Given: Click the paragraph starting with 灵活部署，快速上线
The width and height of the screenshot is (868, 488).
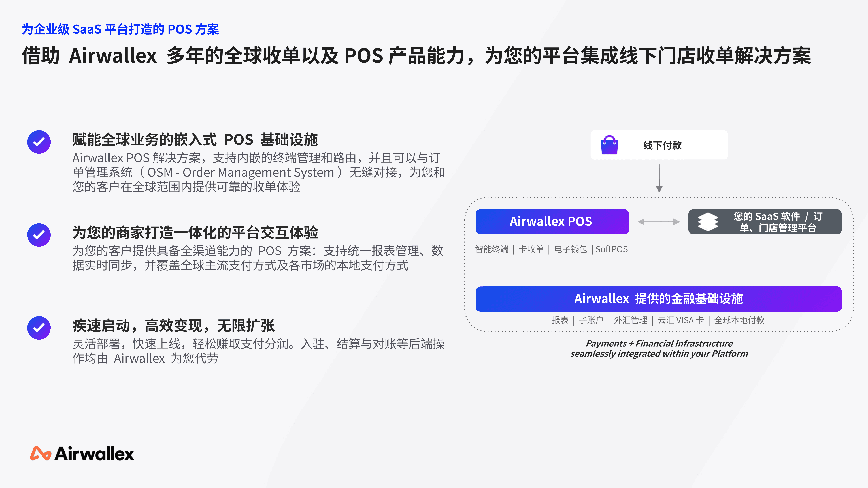Looking at the screenshot, I should click(x=258, y=351).
